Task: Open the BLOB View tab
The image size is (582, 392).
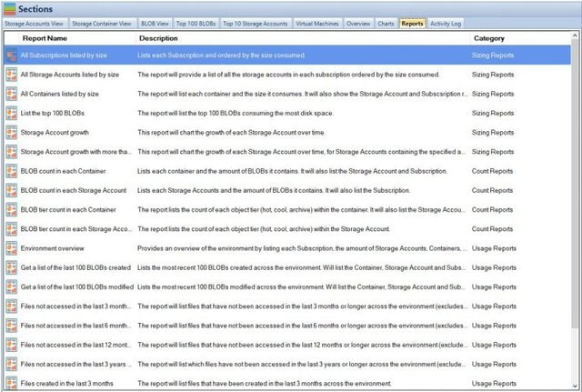Action: pos(154,23)
